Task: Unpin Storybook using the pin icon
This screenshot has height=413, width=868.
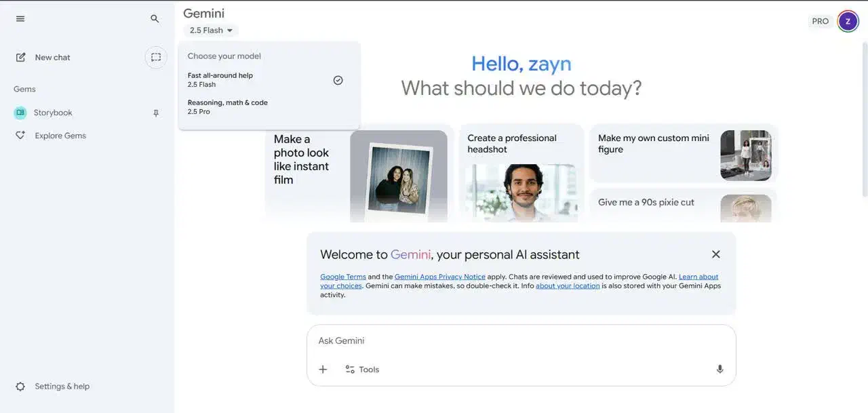Action: (156, 113)
